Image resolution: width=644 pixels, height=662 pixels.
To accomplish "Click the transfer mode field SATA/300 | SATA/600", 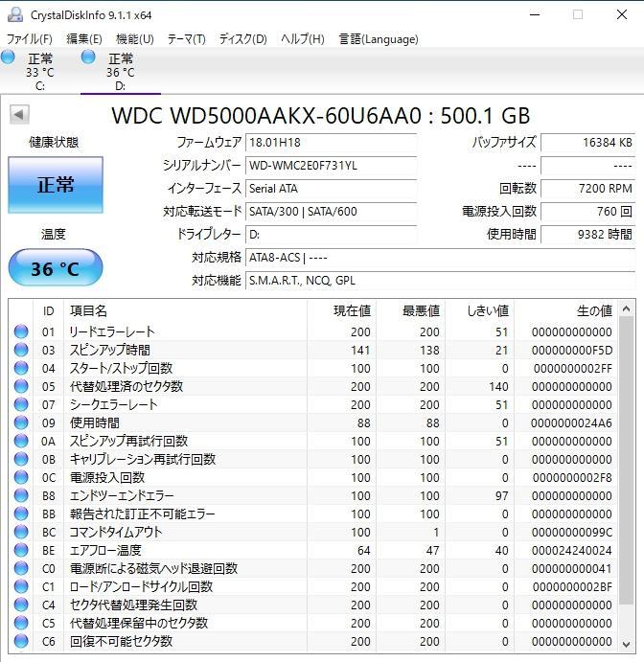I will click(x=331, y=211).
